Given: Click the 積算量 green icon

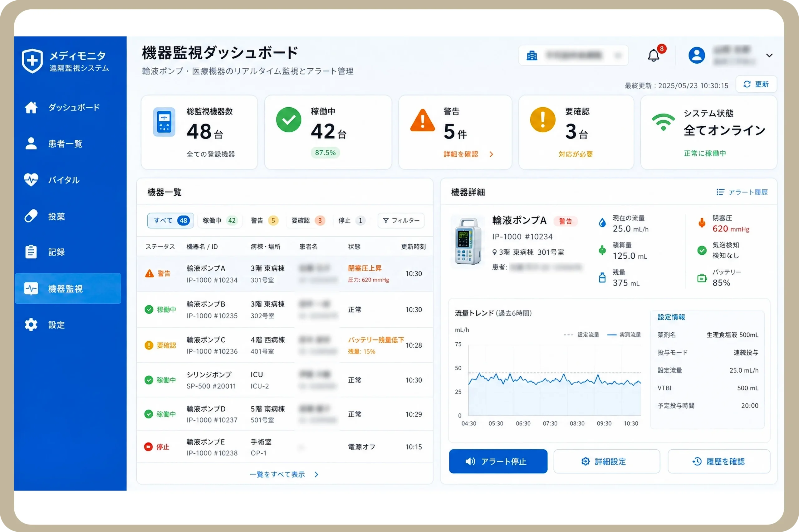Looking at the screenshot, I should [602, 250].
